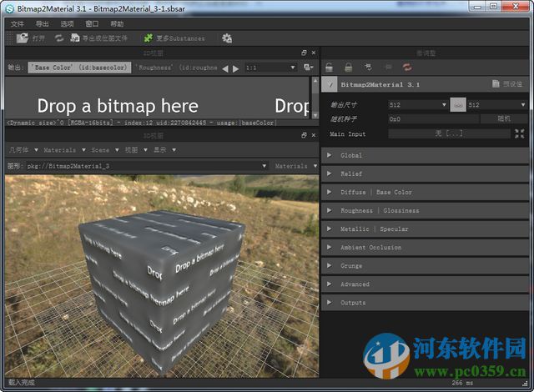Open the second 512 output size dropdown
The height and width of the screenshot is (392, 534).
tap(497, 105)
